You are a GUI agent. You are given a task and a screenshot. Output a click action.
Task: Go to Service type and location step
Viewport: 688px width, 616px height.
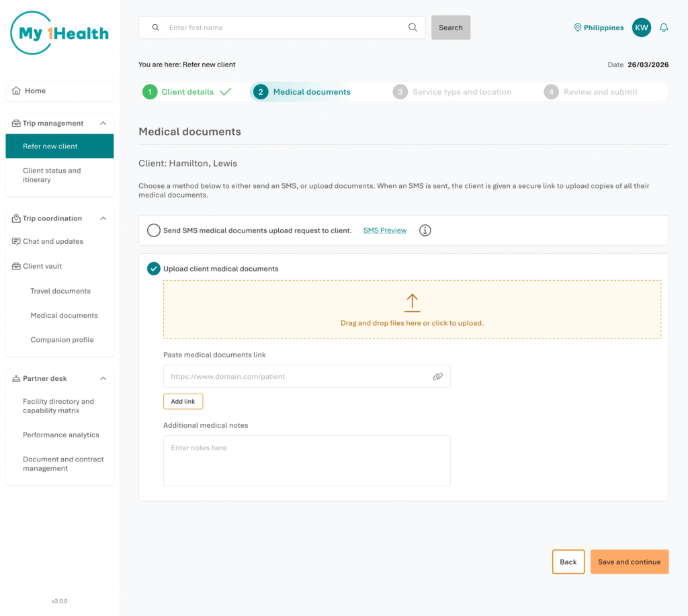[x=452, y=92]
